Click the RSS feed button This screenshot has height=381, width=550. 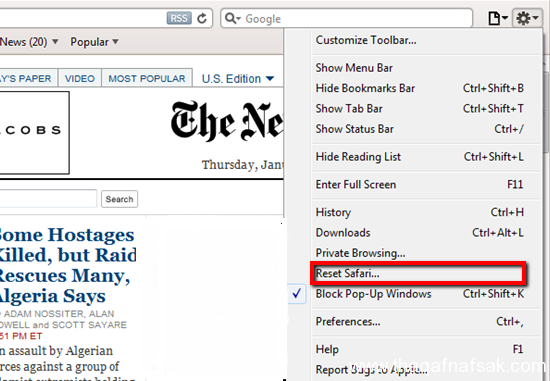pyautogui.click(x=179, y=18)
